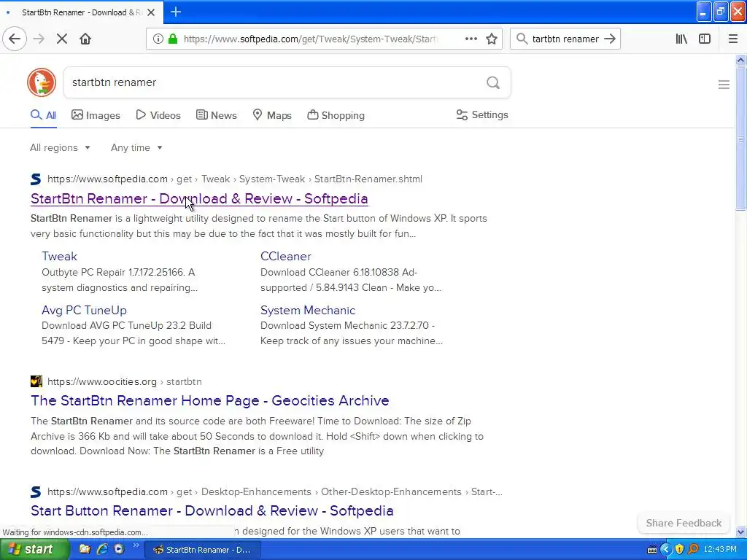Click the scrollbar down arrow
This screenshot has width=747, height=560.
coord(740,532)
